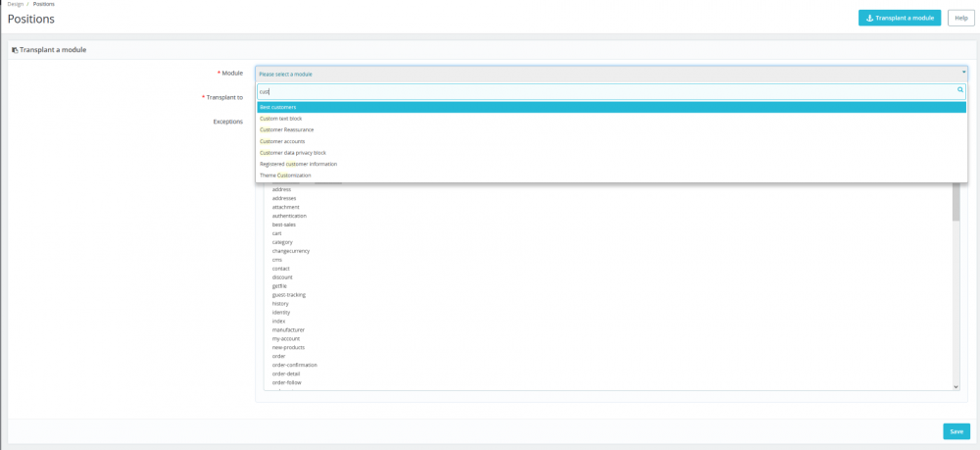Viewport: 980px width, 450px height.
Task: Click the Transplant a module button
Action: click(900, 18)
